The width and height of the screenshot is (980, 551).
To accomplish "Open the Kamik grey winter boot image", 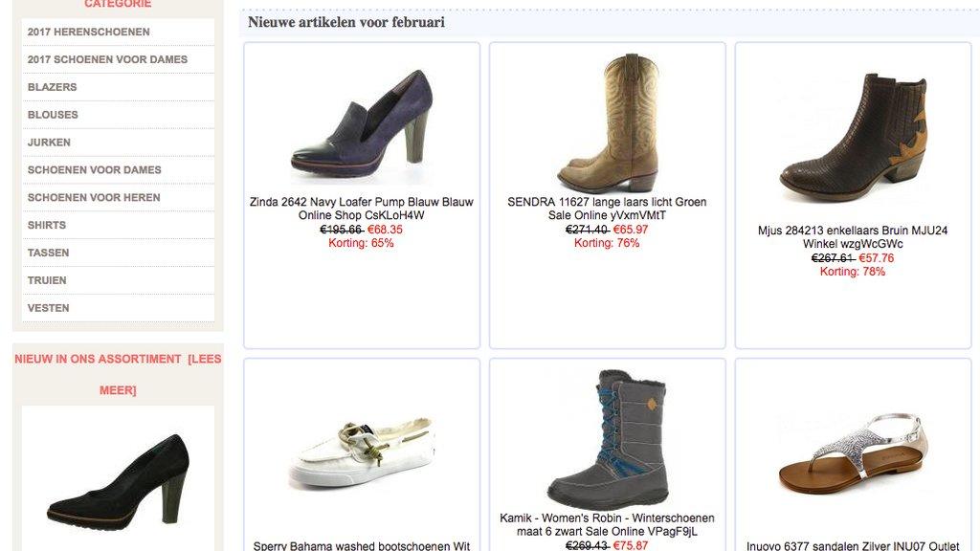I will pyautogui.click(x=607, y=438).
